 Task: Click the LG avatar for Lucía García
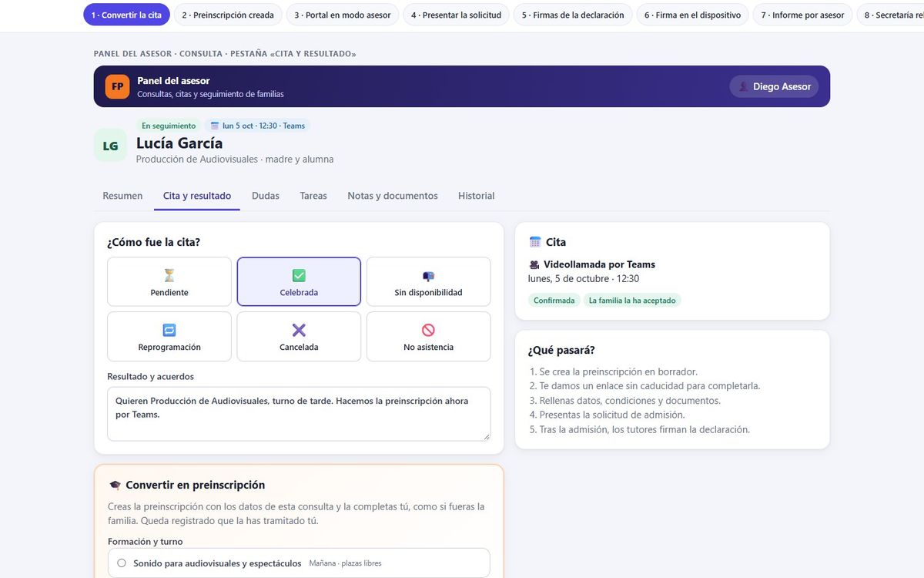coord(110,145)
